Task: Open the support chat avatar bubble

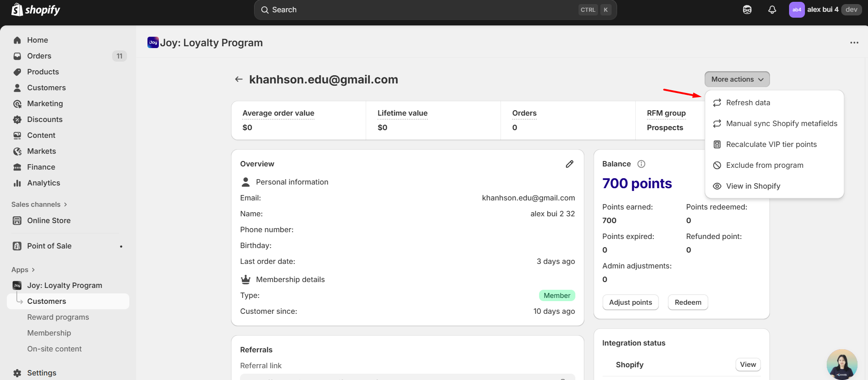Action: [842, 364]
